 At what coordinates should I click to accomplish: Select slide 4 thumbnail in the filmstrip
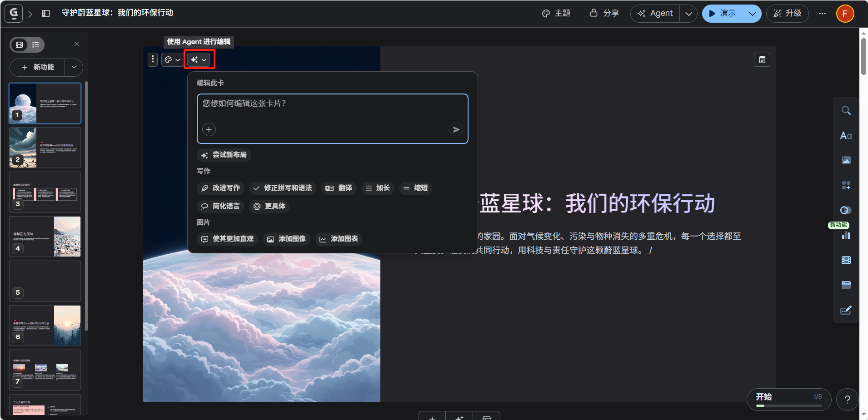click(45, 237)
